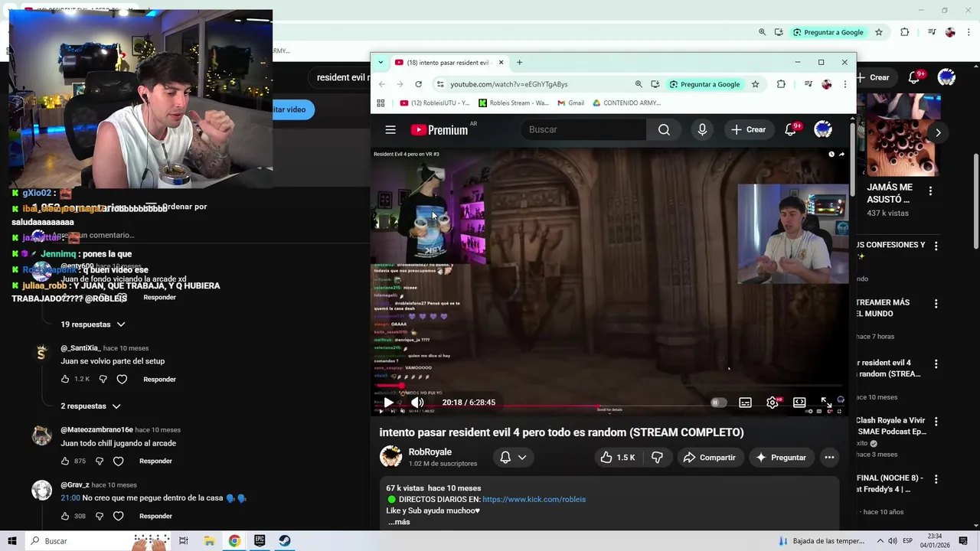Click Responder under @Grav_z comment
This screenshot has width=980, height=551.
pyautogui.click(x=155, y=517)
